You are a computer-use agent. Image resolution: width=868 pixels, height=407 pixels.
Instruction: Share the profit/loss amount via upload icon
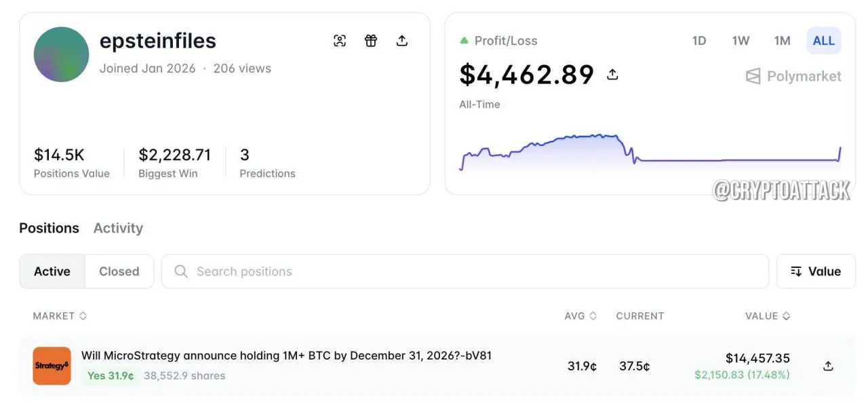612,75
